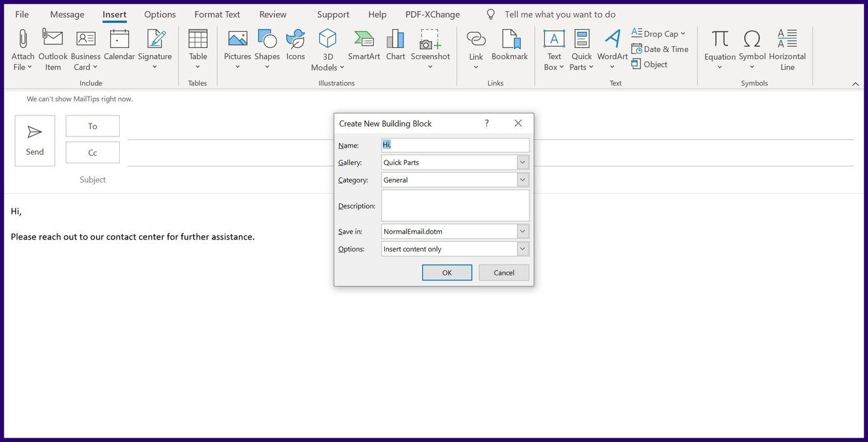Insert a Text Box

554,50
